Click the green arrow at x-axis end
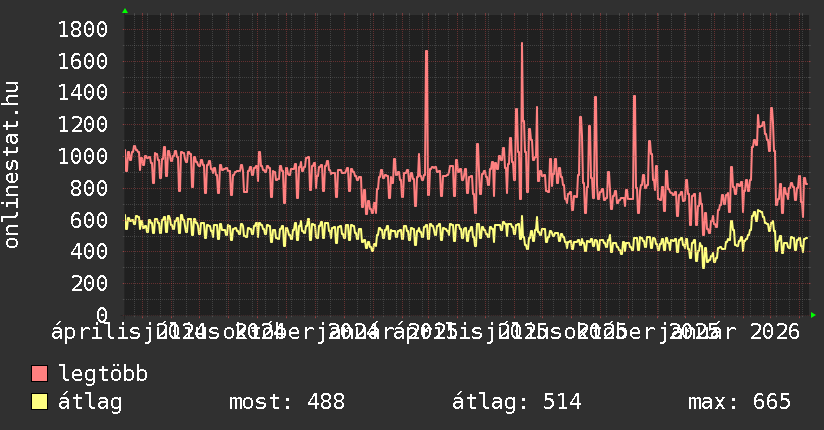The width and height of the screenshot is (824, 430). [x=813, y=315]
